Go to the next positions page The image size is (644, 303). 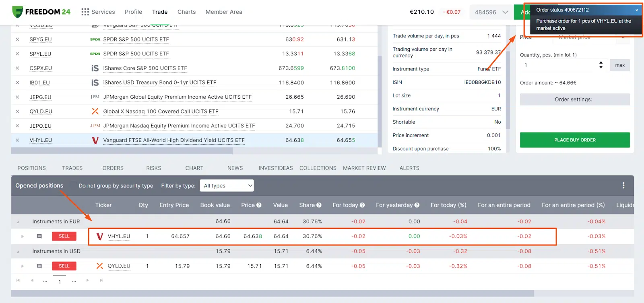pyautogui.click(x=87, y=280)
